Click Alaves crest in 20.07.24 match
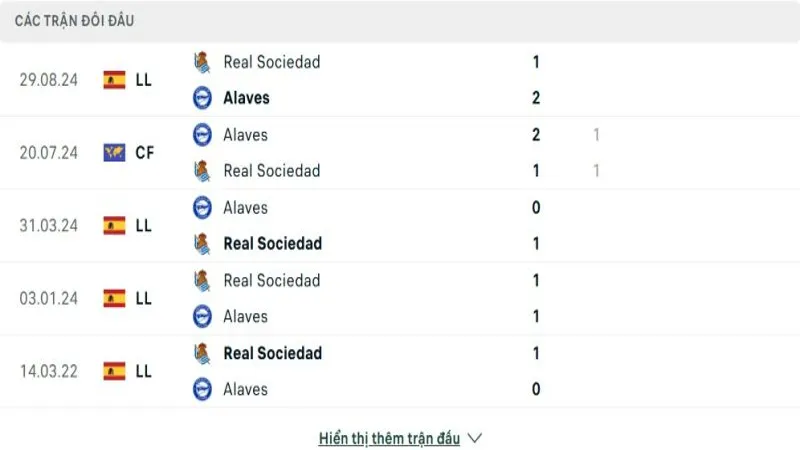The width and height of the screenshot is (800, 450). coord(202,135)
